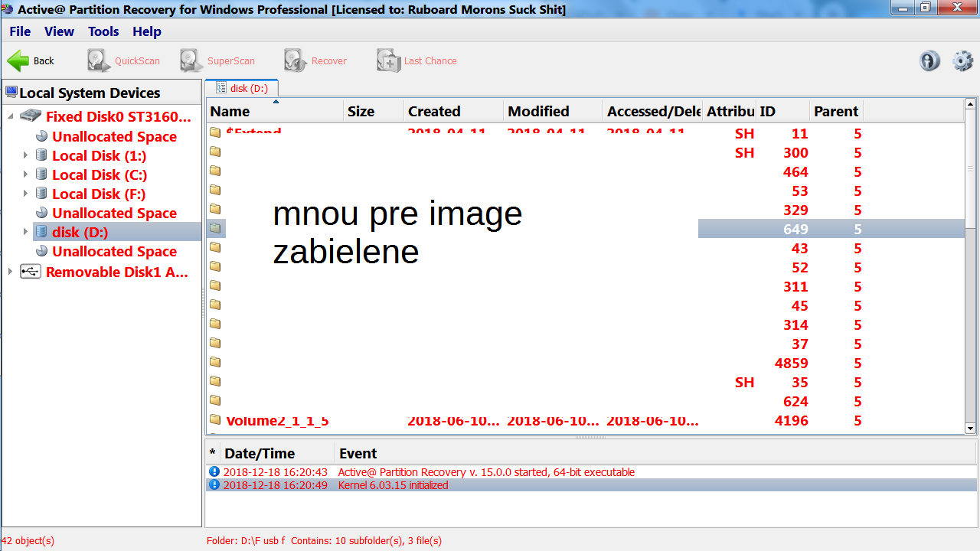Click the Local Disk (C:) volume icon
Screen dimensions: 980x551
click(41, 174)
